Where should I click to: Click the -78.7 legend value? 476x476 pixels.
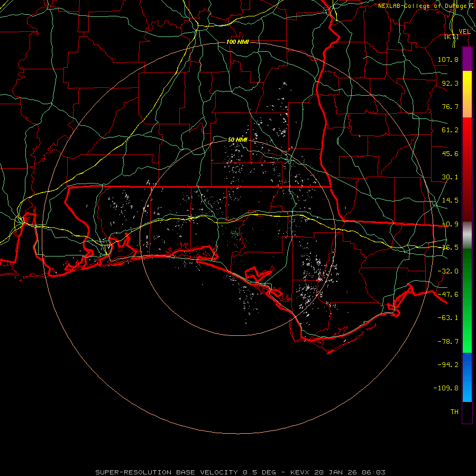448,342
